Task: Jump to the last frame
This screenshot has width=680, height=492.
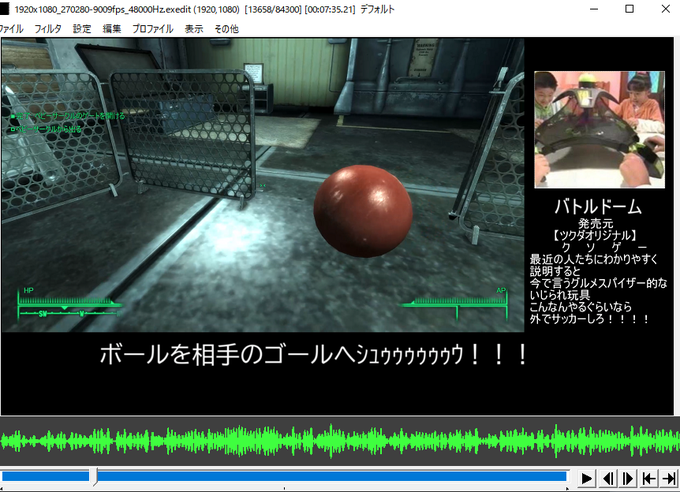Action: 669,479
